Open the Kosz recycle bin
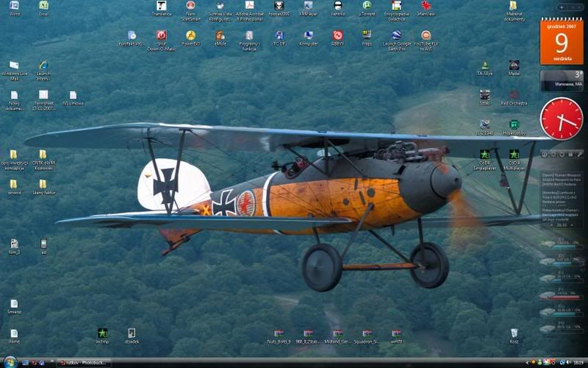Screen dimensions: 588x368 [x=514, y=336]
